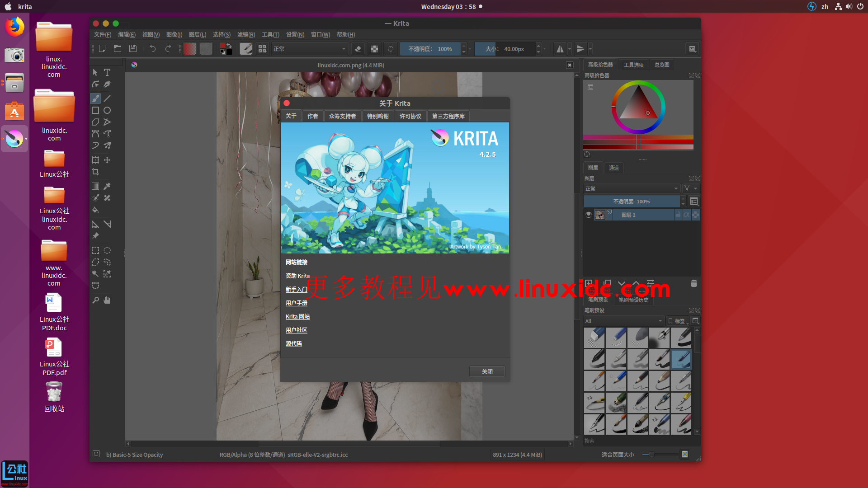This screenshot has width=868, height=488.
Task: Toggle reload original preset button
Action: point(391,49)
